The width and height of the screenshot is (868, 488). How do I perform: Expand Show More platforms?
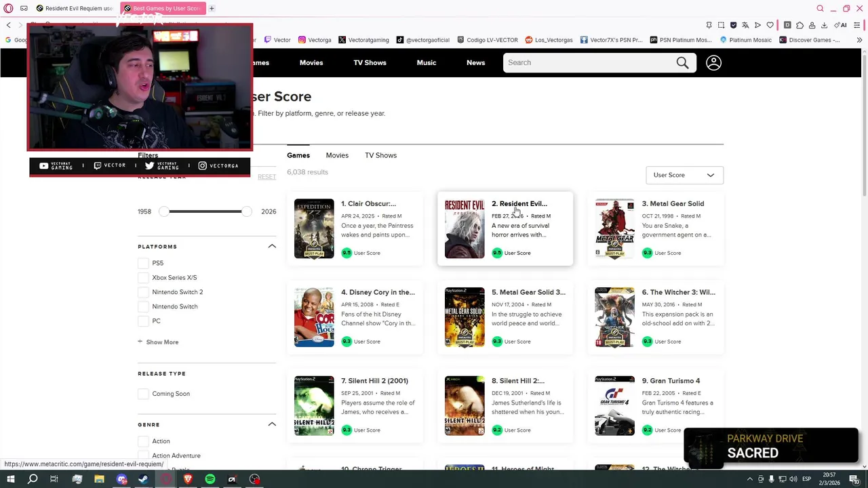coord(158,342)
